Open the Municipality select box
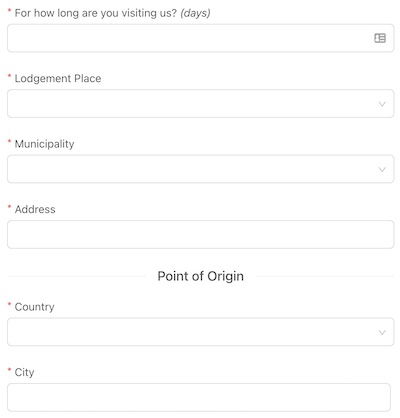The image size is (400, 418). (200, 169)
